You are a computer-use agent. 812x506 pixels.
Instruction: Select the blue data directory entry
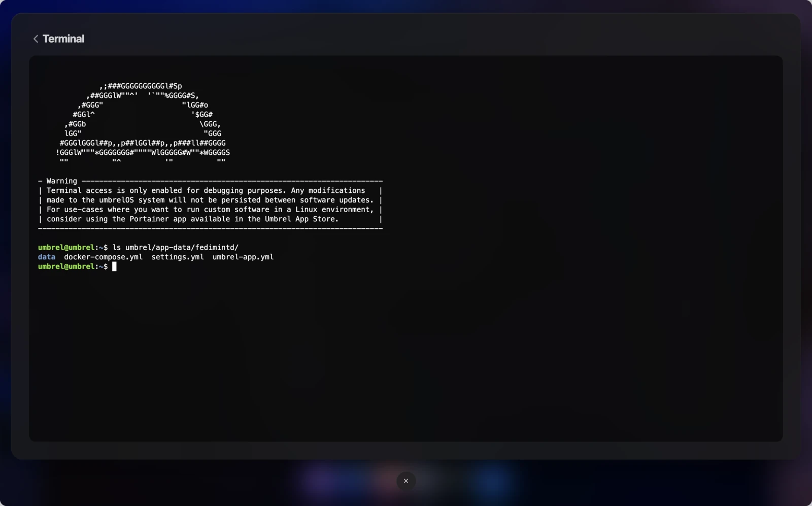tap(46, 257)
